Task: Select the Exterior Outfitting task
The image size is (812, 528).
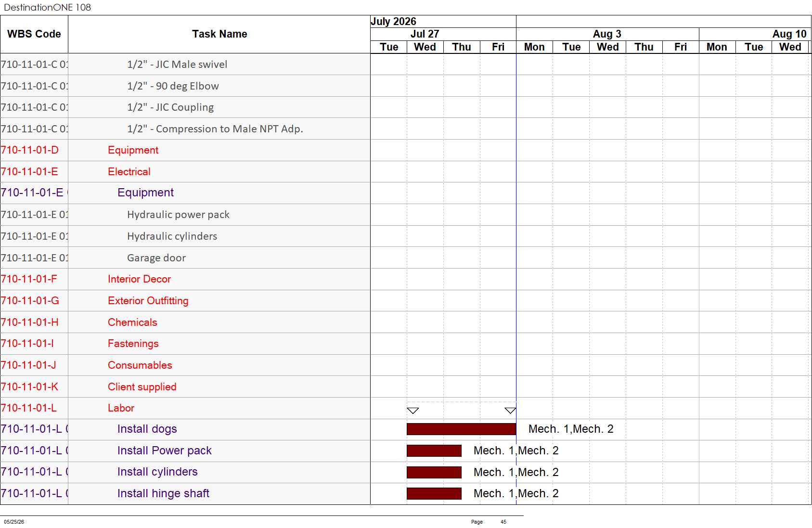Action: [148, 301]
